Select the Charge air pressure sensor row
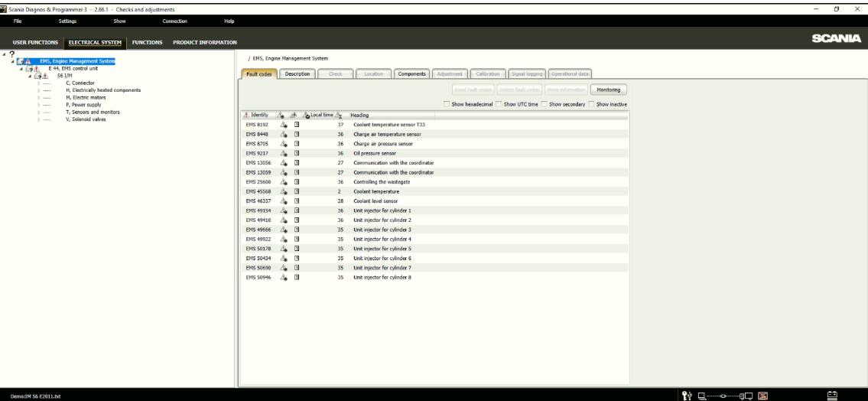 click(434, 143)
